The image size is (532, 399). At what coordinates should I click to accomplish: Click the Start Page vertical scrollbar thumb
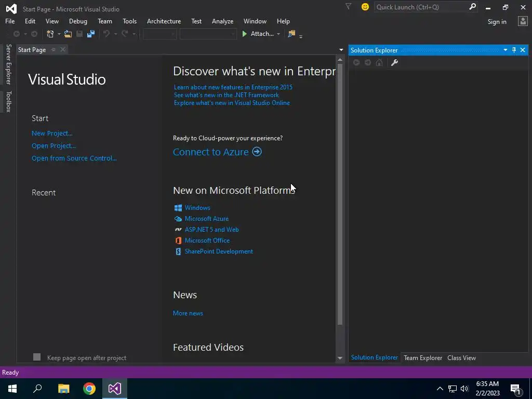[340, 194]
